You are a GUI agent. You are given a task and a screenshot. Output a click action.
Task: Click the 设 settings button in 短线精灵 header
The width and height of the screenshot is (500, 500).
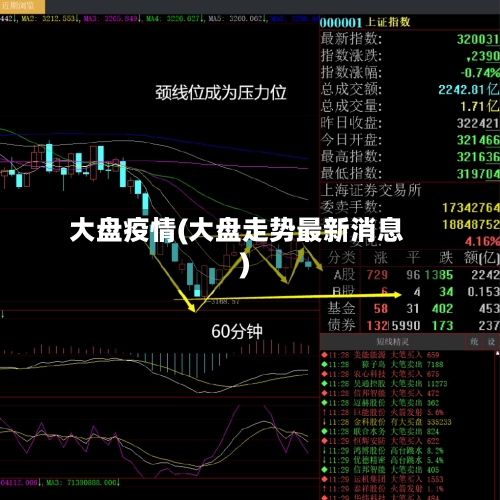pyautogui.click(x=491, y=342)
